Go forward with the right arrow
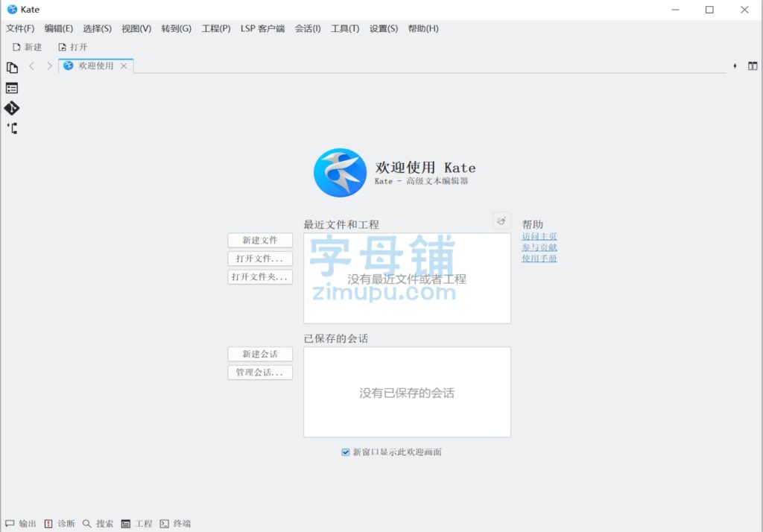This screenshot has height=532, width=763. click(49, 66)
